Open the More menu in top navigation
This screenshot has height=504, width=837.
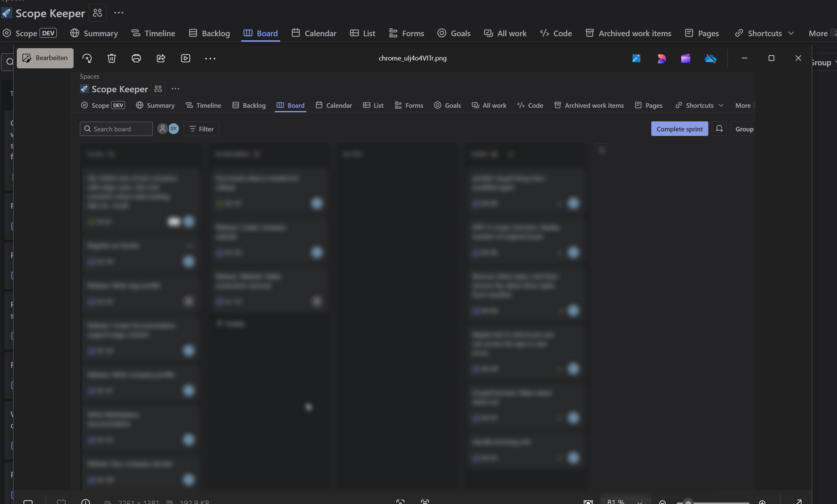click(818, 33)
